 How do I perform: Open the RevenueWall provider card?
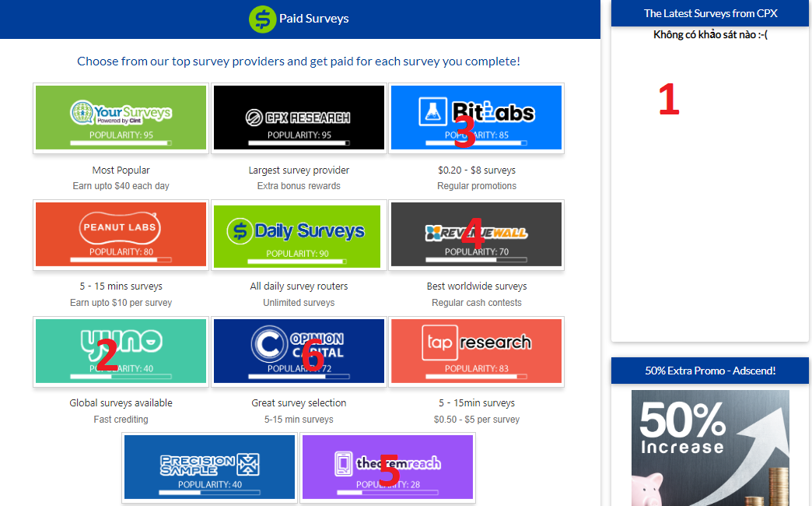click(477, 235)
